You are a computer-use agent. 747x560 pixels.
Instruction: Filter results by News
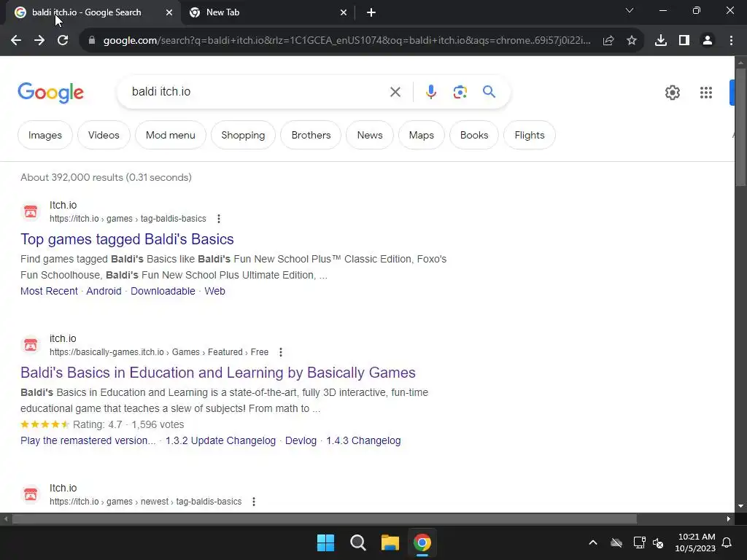[x=370, y=135]
